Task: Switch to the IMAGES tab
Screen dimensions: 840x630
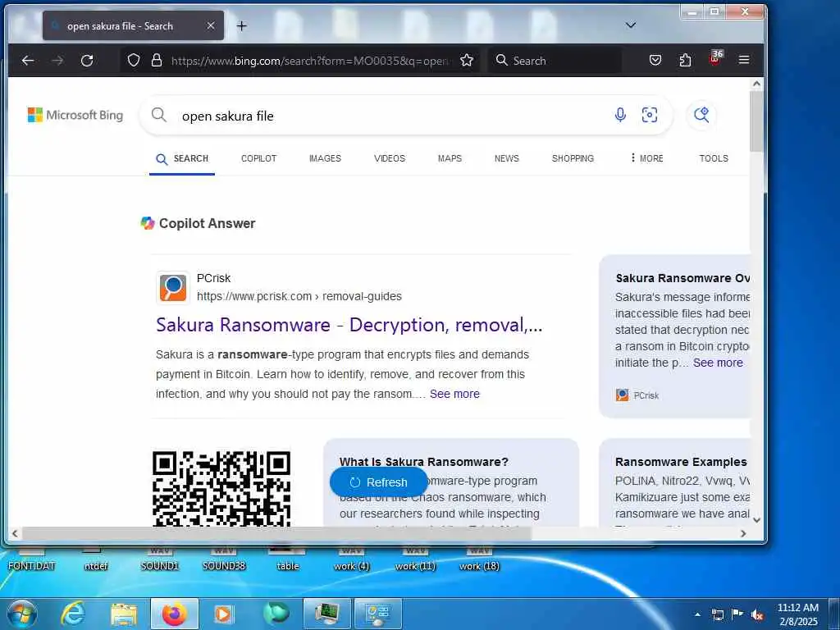Action: [x=325, y=158]
